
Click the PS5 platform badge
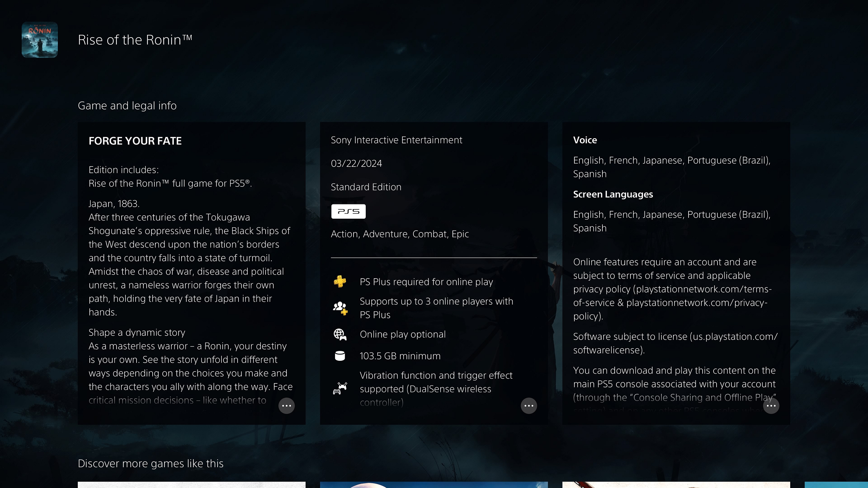point(348,212)
